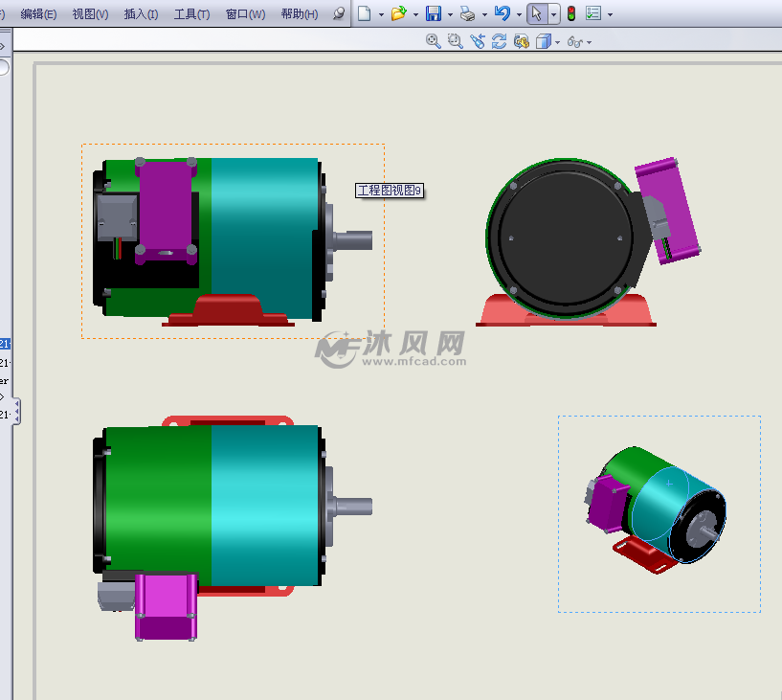This screenshot has height=700, width=782.
Task: Click the Rotate view arrows icon
Action: 499,41
